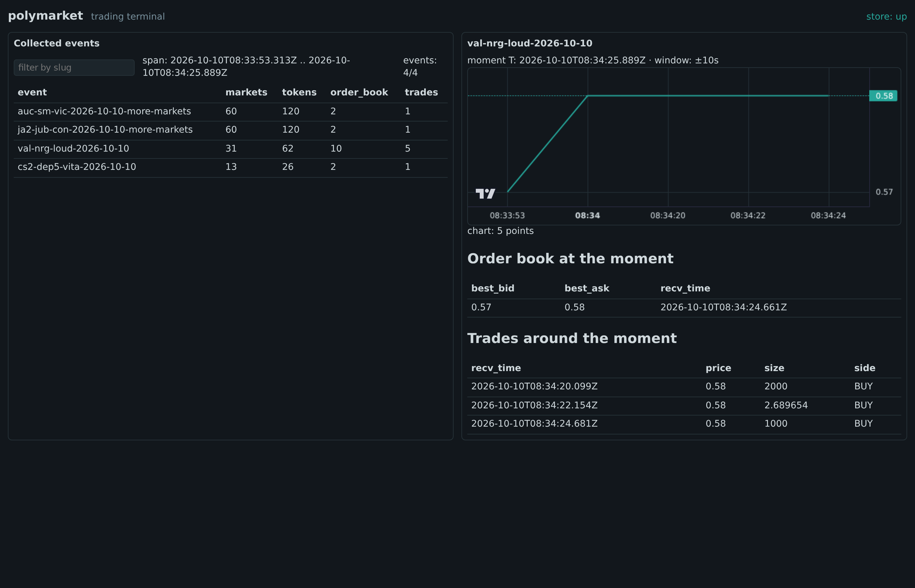
Task: Select the trade at 2026-10-10T08:34:20.099Z
Action: click(x=684, y=387)
